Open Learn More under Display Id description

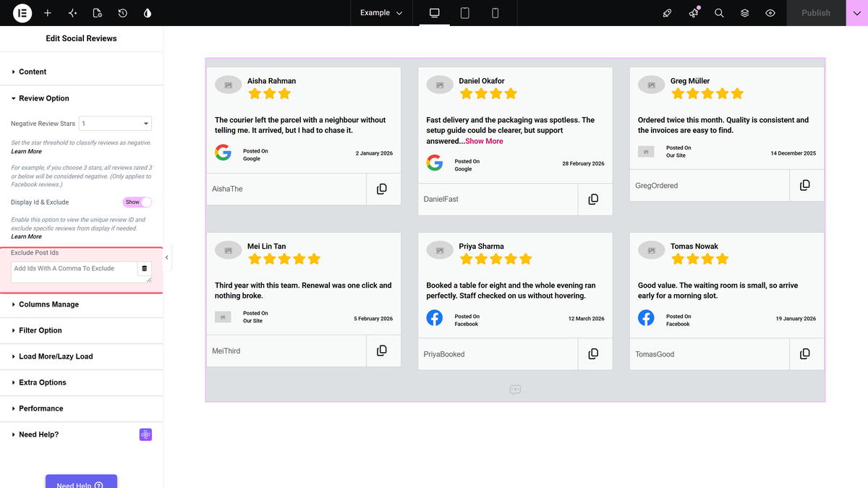point(26,237)
